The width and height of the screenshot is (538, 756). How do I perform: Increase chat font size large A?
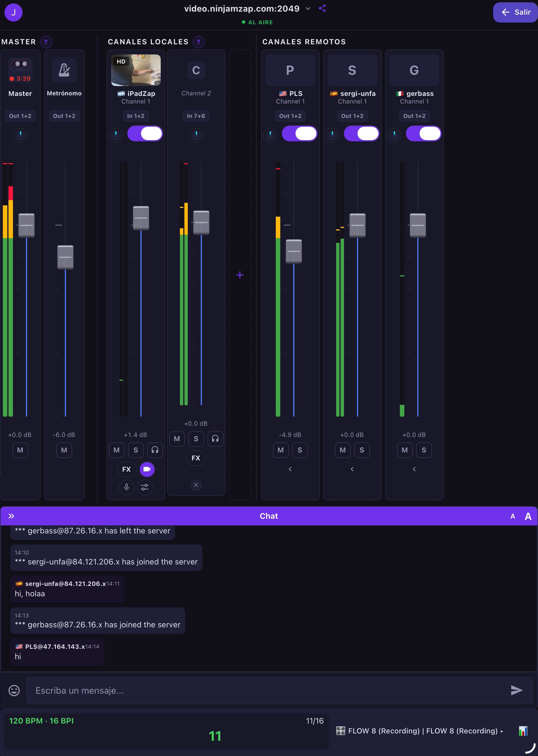point(528,517)
